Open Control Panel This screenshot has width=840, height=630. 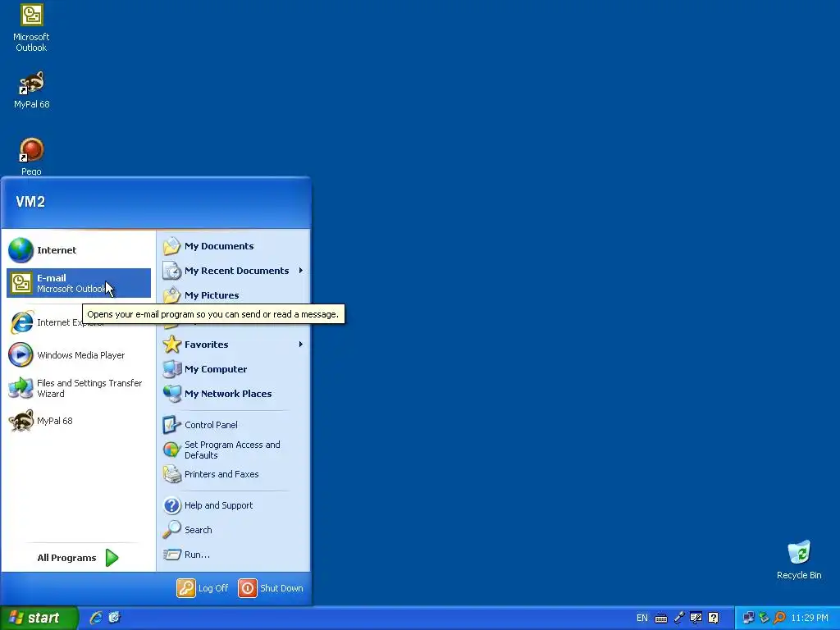(234, 425)
